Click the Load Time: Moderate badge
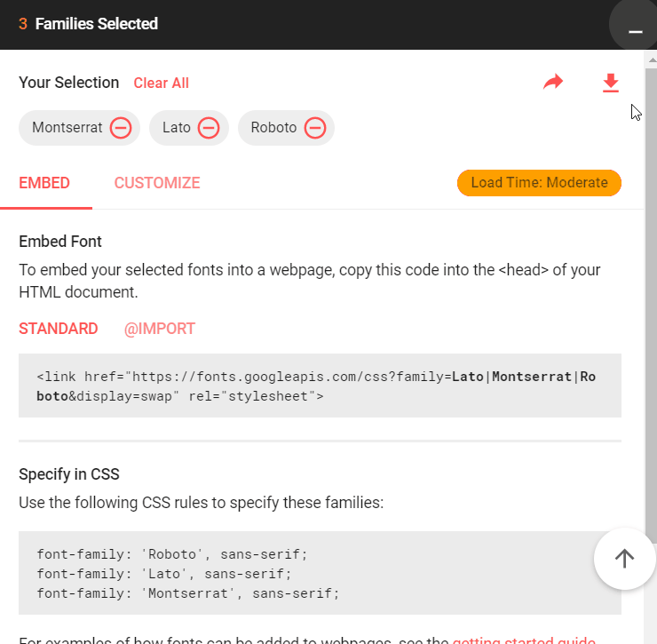657x644 pixels. [539, 183]
